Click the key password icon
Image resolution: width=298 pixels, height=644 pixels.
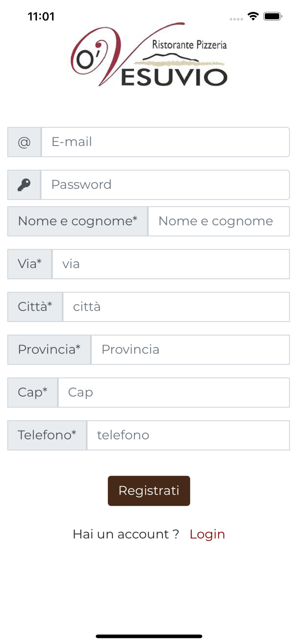pos(24,185)
